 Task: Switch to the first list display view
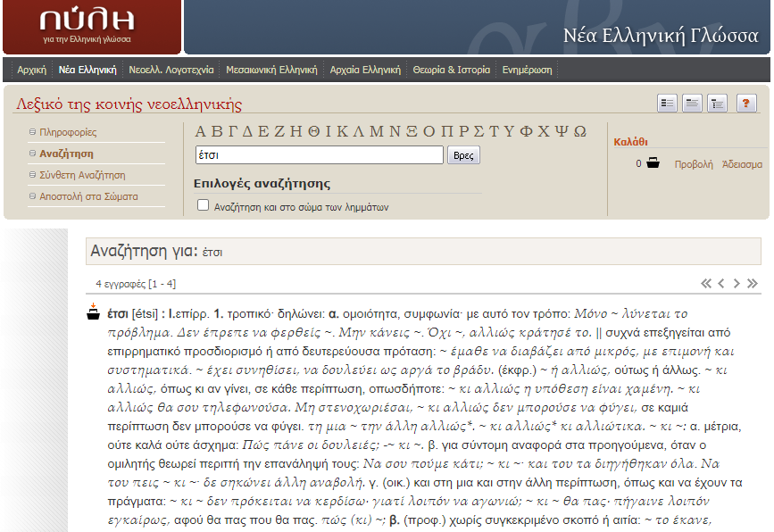click(x=668, y=104)
